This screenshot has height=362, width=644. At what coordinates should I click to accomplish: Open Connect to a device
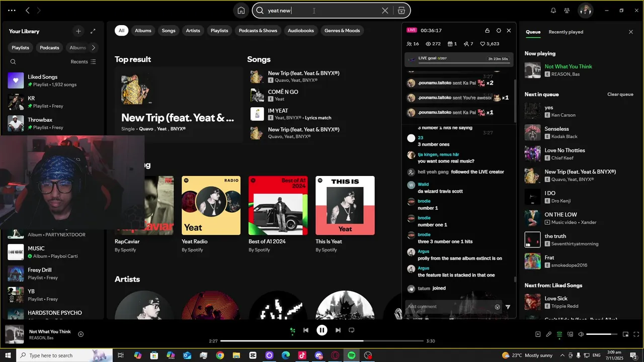tap(570, 334)
